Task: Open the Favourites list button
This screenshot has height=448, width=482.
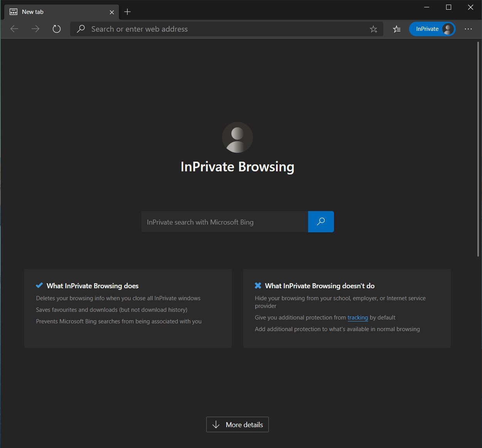Action: [397, 29]
